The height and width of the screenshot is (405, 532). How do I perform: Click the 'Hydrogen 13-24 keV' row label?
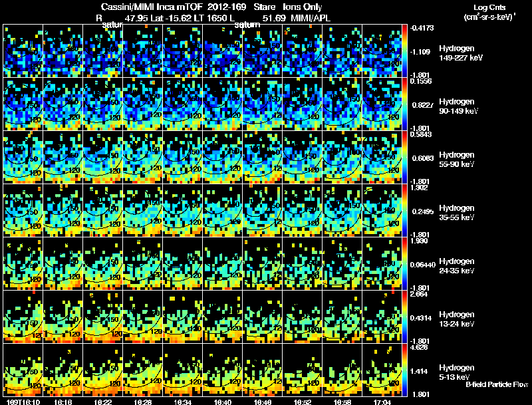(457, 319)
